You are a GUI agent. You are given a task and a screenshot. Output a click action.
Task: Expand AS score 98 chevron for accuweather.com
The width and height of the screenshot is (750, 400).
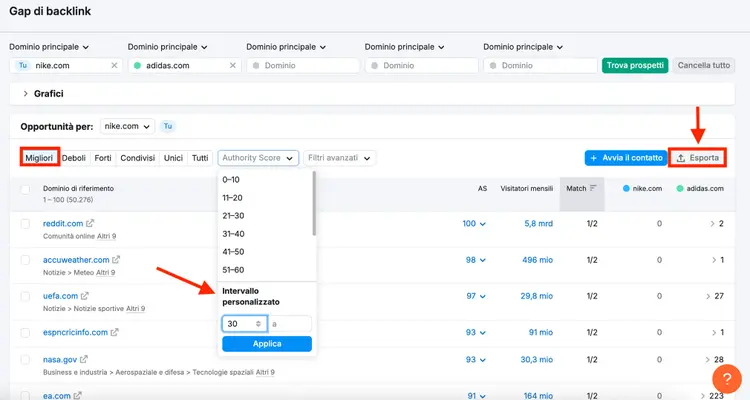point(483,260)
